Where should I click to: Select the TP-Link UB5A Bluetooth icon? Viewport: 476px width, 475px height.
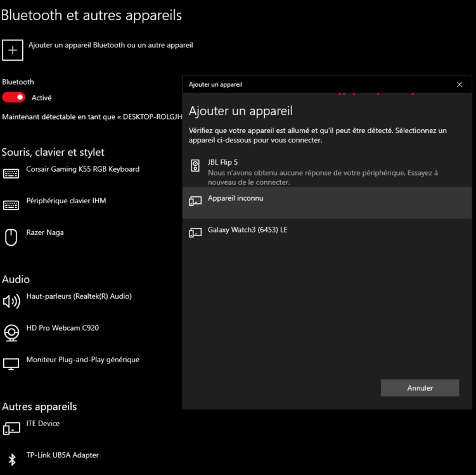click(x=11, y=460)
